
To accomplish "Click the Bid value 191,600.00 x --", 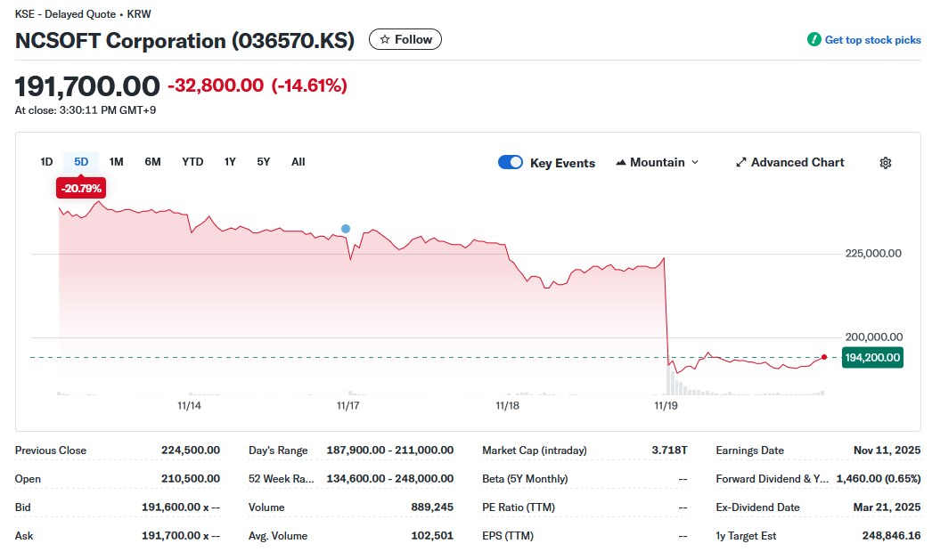I will click(x=181, y=507).
